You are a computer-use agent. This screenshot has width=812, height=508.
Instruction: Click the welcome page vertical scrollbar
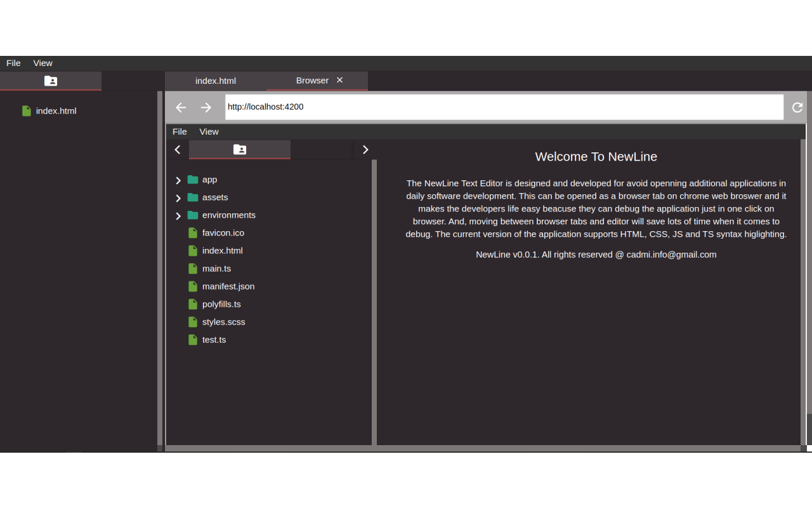point(803,292)
